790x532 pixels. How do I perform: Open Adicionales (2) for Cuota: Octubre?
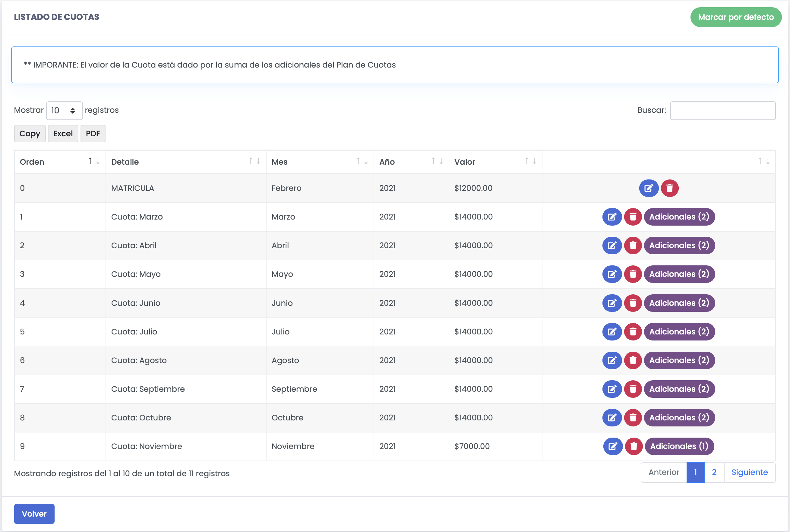click(679, 418)
